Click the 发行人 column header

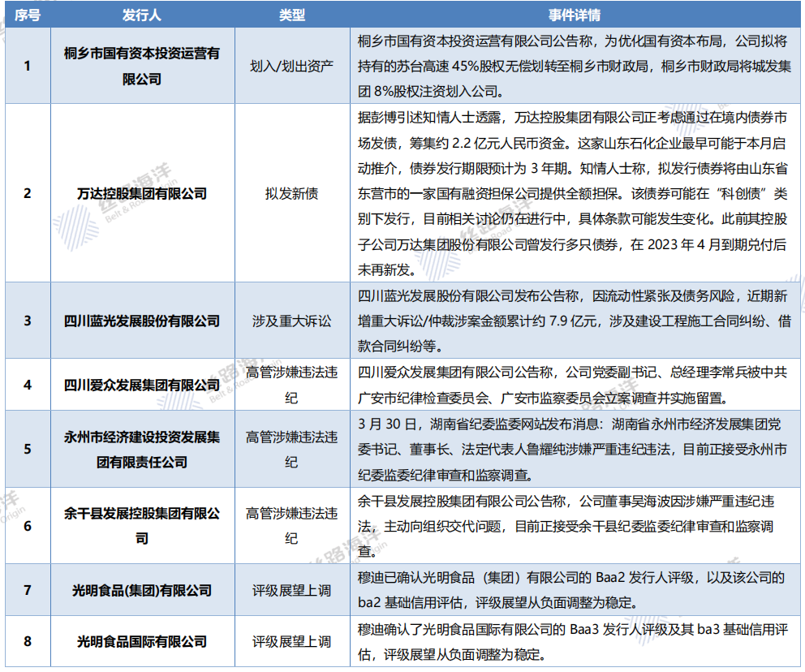point(142,15)
